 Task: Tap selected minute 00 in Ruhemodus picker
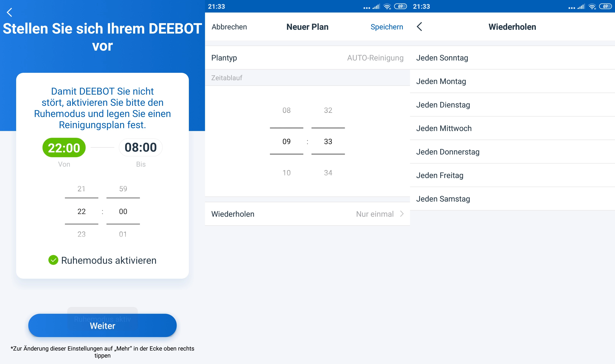123,211
